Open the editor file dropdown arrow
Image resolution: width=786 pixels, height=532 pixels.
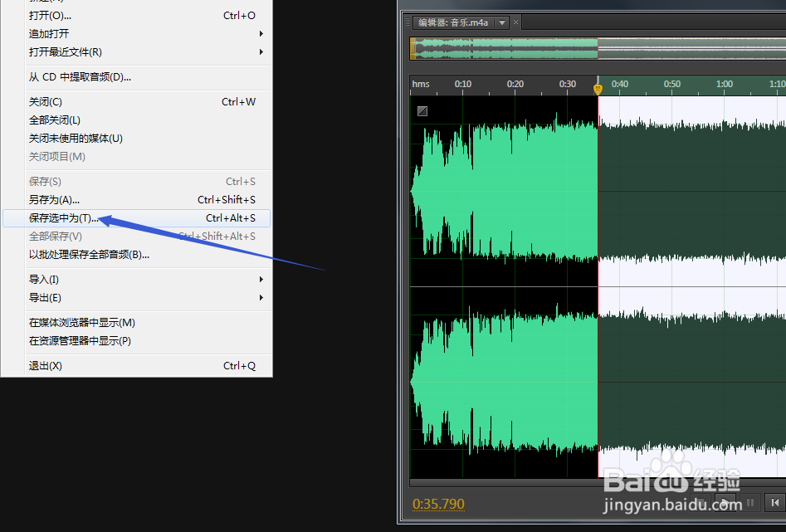click(x=502, y=22)
